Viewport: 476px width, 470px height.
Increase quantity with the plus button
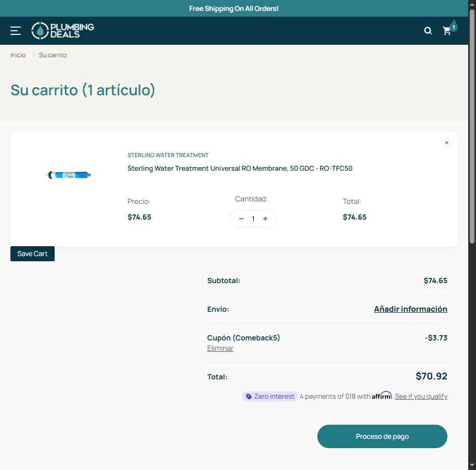pos(265,219)
